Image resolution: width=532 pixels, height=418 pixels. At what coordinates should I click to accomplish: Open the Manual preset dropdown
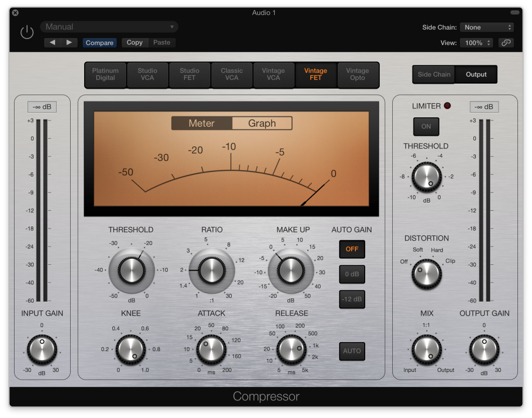(109, 26)
